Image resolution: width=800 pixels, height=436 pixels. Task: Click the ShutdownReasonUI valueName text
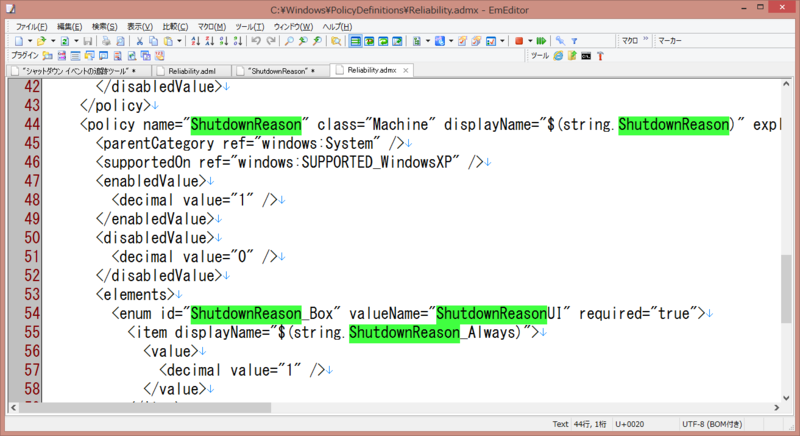tap(499, 313)
